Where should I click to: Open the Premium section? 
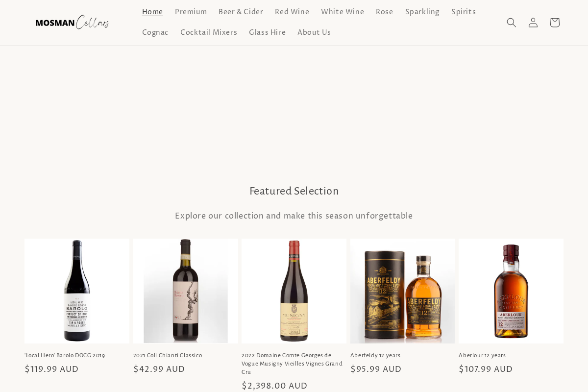tap(191, 12)
